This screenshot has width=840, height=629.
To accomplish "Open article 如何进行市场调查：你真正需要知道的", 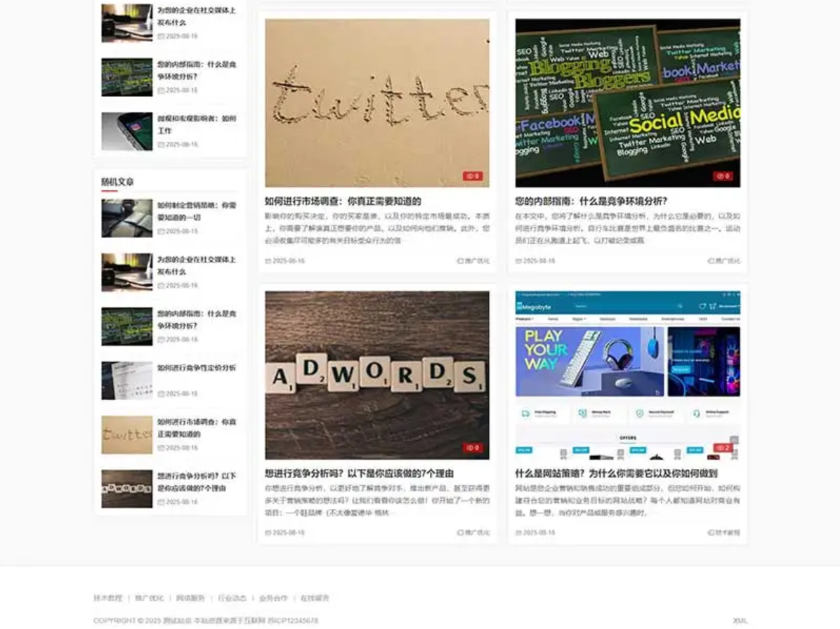I will [x=343, y=201].
